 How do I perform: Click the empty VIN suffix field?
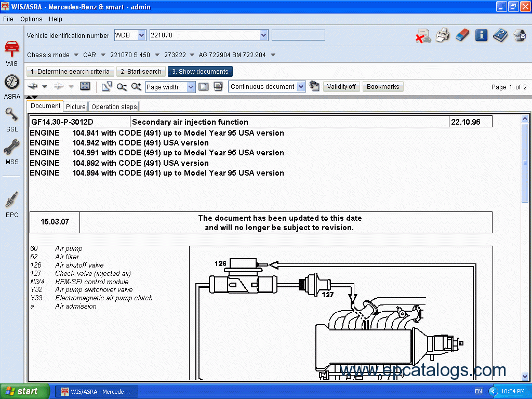pyautogui.click(x=298, y=35)
